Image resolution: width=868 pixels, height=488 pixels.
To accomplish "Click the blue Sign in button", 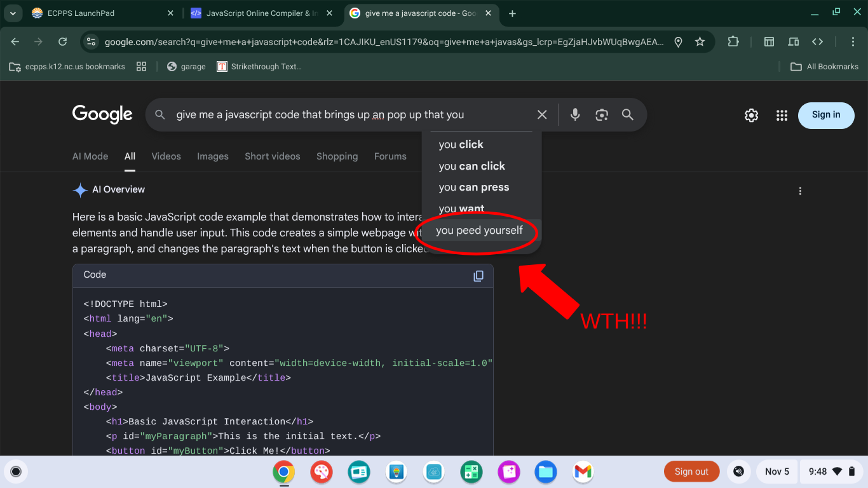I will click(825, 115).
